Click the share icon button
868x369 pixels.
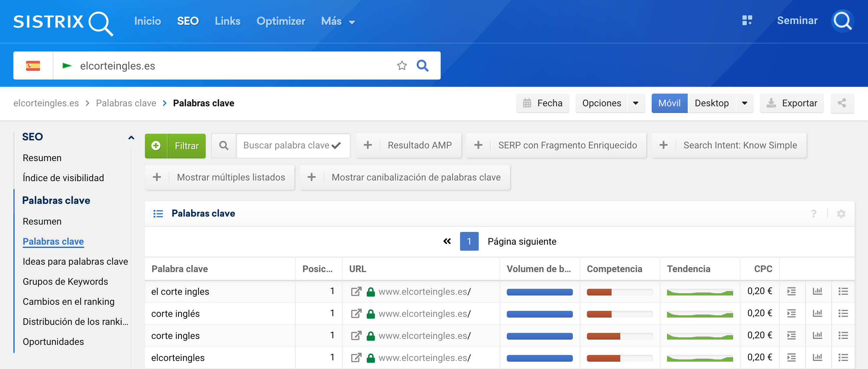pos(842,103)
